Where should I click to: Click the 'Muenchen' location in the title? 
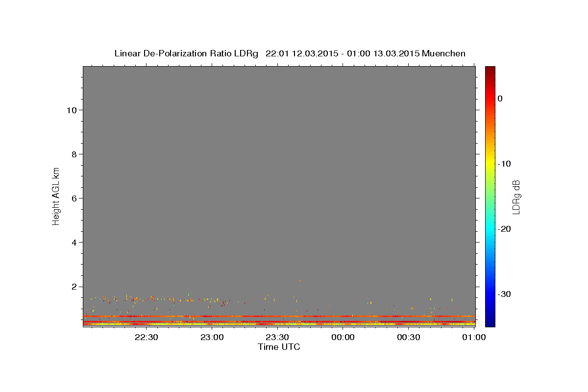pyautogui.click(x=443, y=53)
